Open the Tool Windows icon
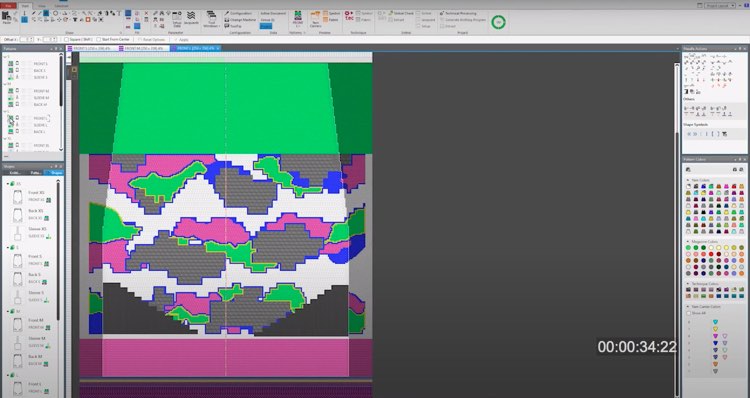Viewport: 750px width, 398px height. pyautogui.click(x=211, y=19)
